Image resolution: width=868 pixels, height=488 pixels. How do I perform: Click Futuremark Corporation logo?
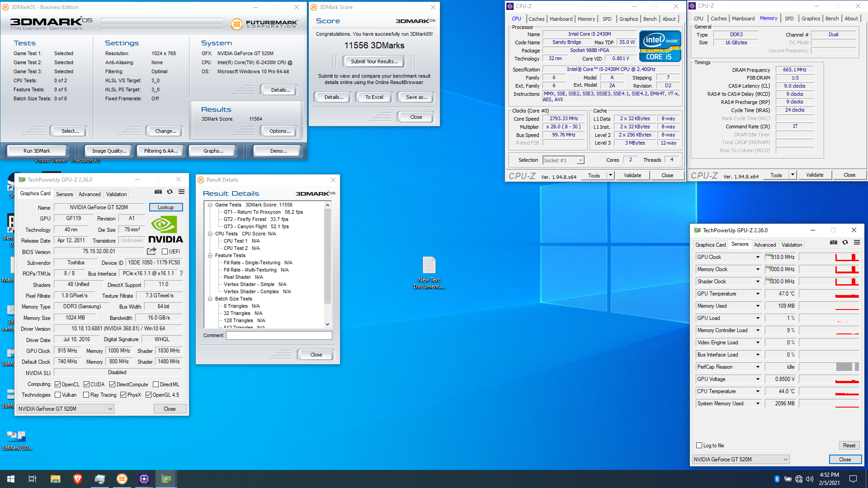(x=264, y=24)
